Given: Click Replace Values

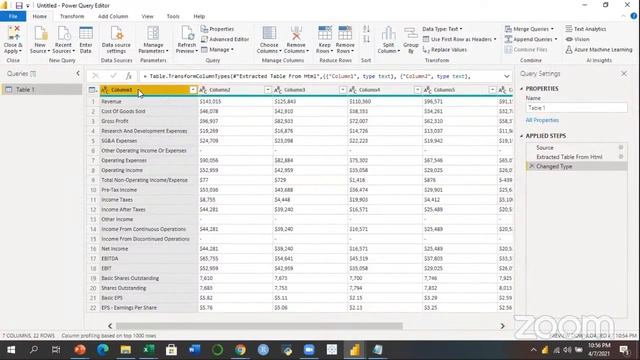Looking at the screenshot, I should tap(445, 49).
